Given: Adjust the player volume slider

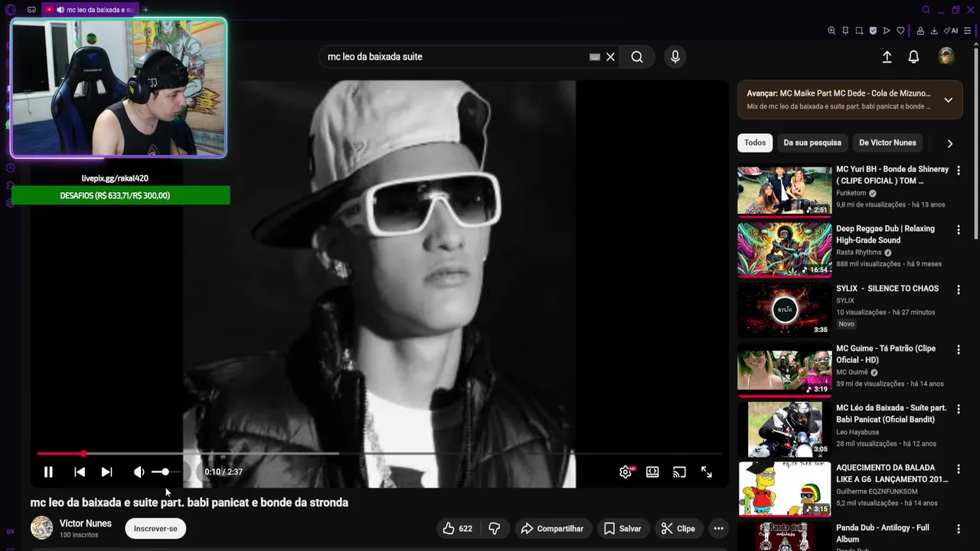Looking at the screenshot, I should click(x=166, y=472).
